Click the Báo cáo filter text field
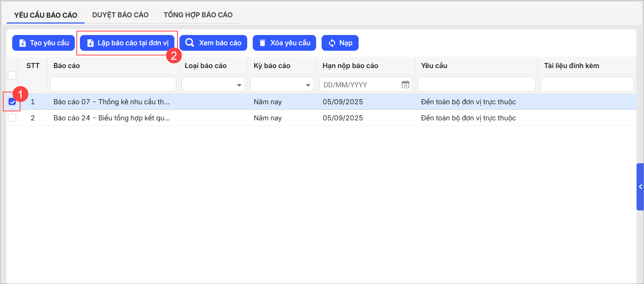 [x=113, y=85]
